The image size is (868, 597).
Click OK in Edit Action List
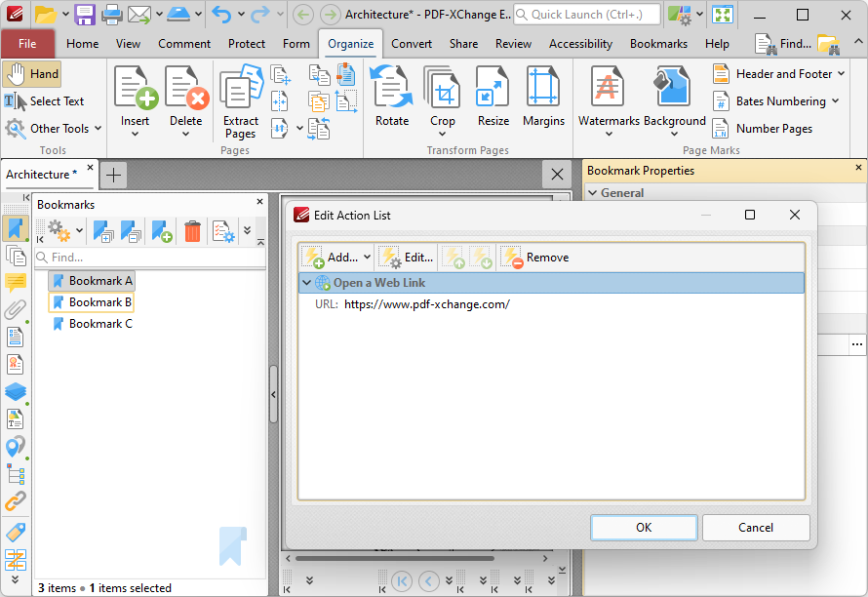tap(644, 528)
